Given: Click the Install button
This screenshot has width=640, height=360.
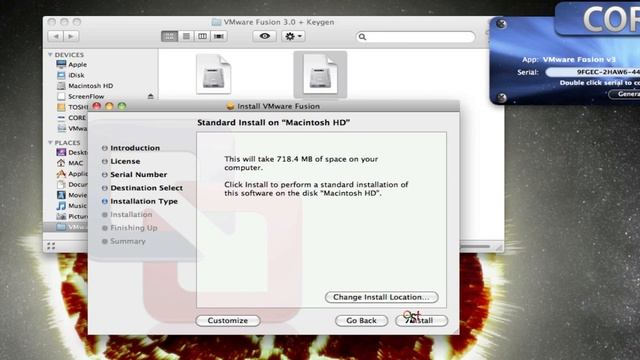Looking at the screenshot, I should (x=421, y=321).
